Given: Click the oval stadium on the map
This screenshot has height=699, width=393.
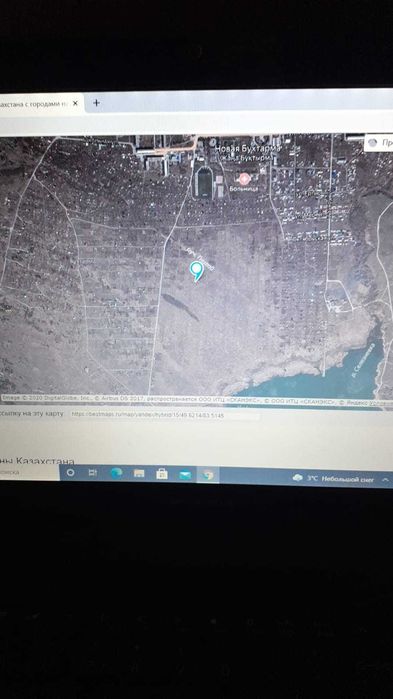Looking at the screenshot, I should 205,182.
